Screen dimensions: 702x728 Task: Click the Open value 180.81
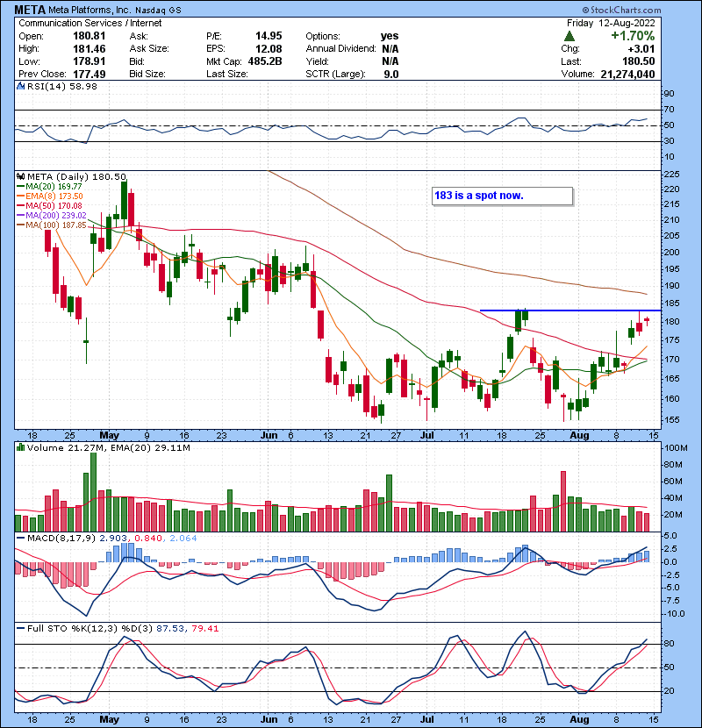(x=90, y=36)
